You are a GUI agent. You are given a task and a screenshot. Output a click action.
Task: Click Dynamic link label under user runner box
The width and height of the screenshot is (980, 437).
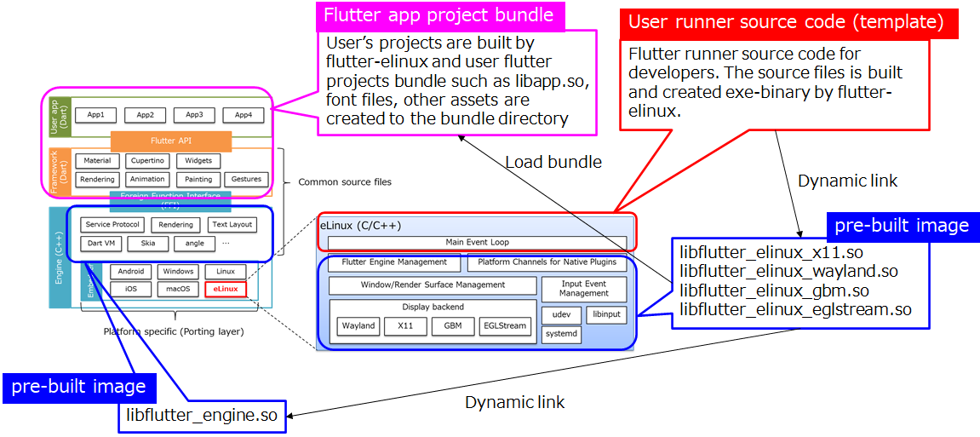click(848, 181)
